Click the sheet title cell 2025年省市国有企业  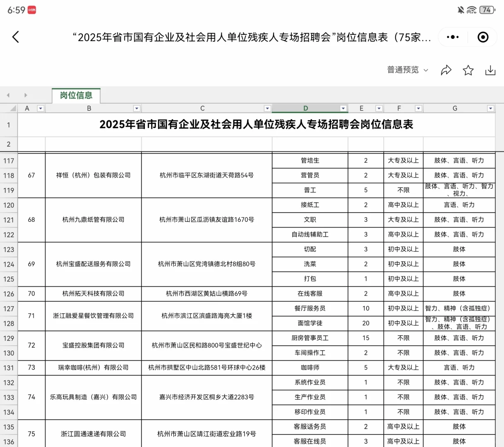click(x=257, y=125)
